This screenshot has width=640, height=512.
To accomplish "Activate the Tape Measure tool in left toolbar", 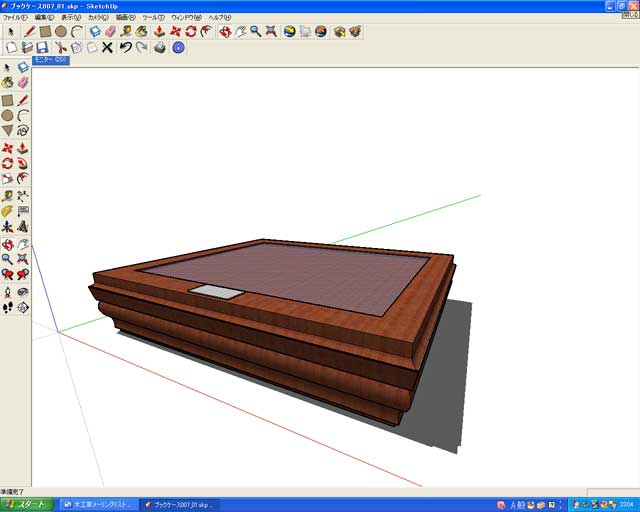I will click(7, 196).
